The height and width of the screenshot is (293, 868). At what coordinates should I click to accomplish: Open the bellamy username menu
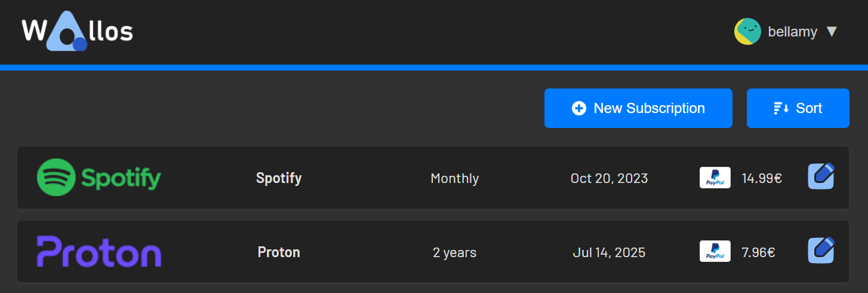tap(792, 32)
